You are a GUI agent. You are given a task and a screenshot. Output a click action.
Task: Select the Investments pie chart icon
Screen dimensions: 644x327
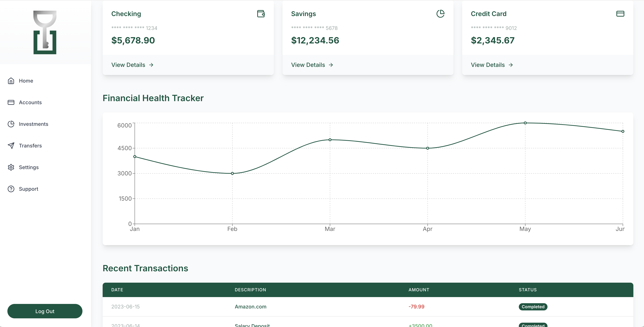(x=11, y=124)
